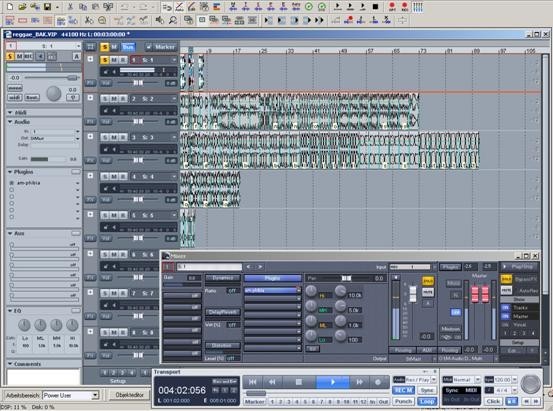Click the magnifier zoom tool icon
Viewport: 553px width, 411px height.
click(173, 20)
